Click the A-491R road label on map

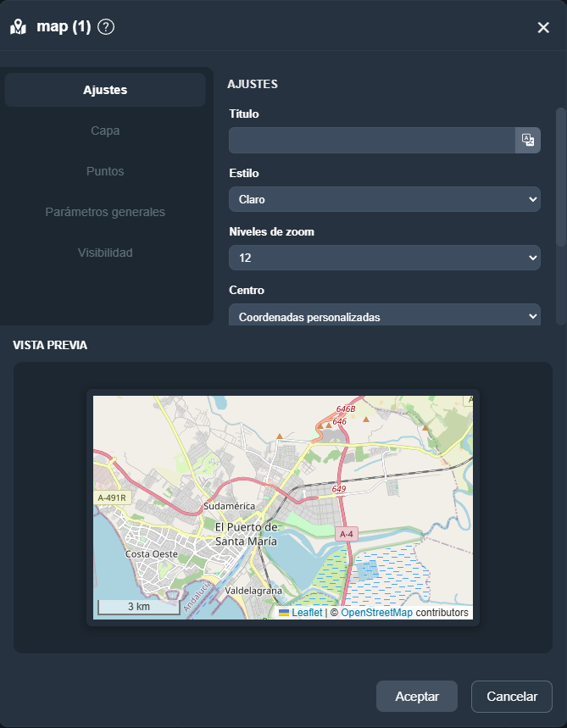(112, 497)
